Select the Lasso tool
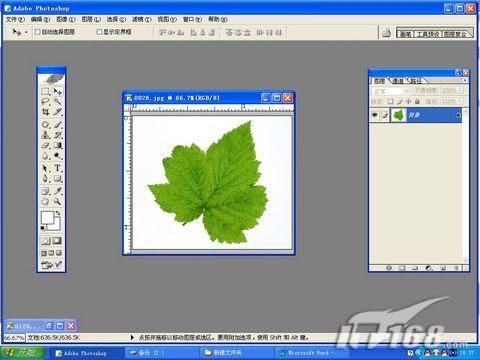This screenshot has height=360, width=480. (46, 102)
